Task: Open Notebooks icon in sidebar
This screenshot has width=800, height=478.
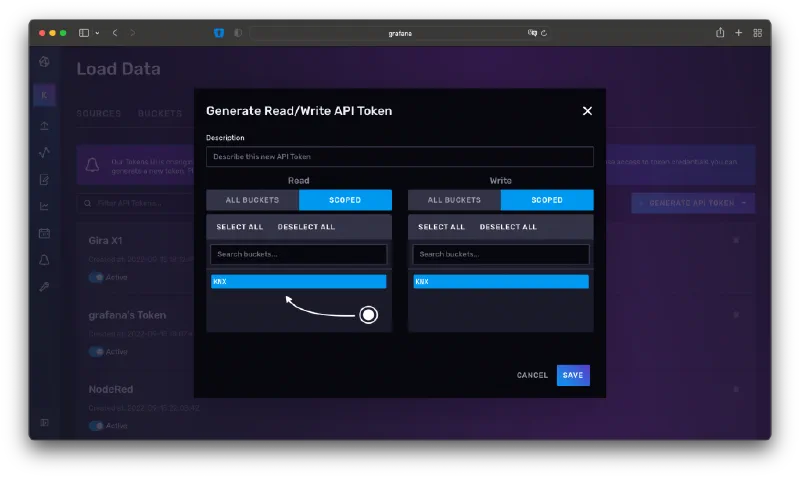Action: [44, 180]
